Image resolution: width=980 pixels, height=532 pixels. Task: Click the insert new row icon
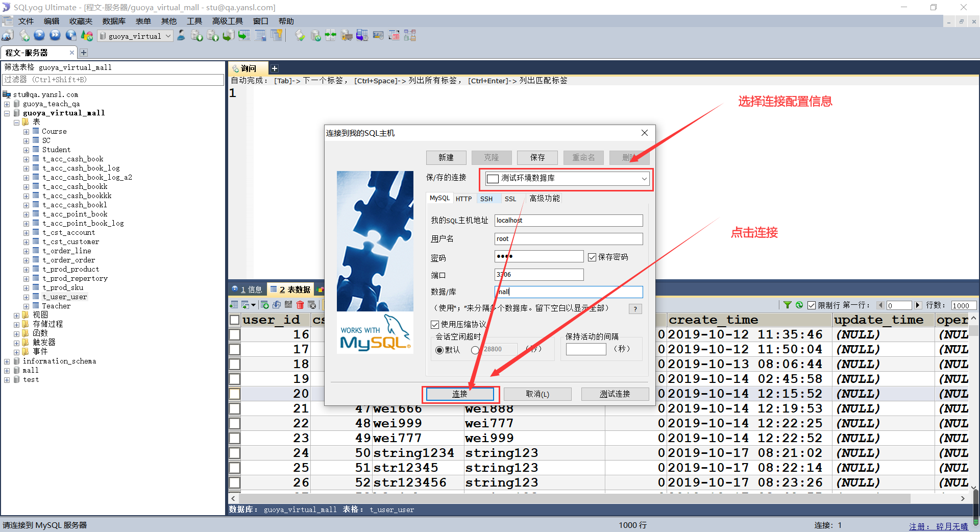(x=265, y=305)
